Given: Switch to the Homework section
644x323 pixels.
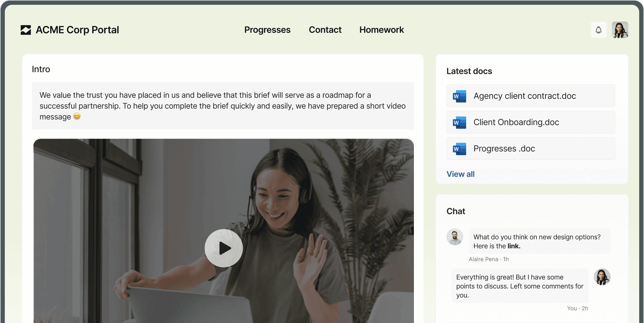Looking at the screenshot, I should 381,30.
